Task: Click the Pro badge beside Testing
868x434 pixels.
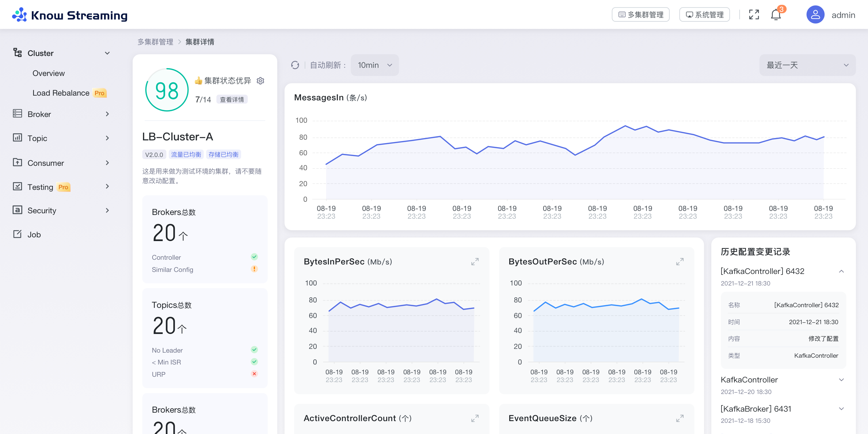Action: (x=63, y=187)
